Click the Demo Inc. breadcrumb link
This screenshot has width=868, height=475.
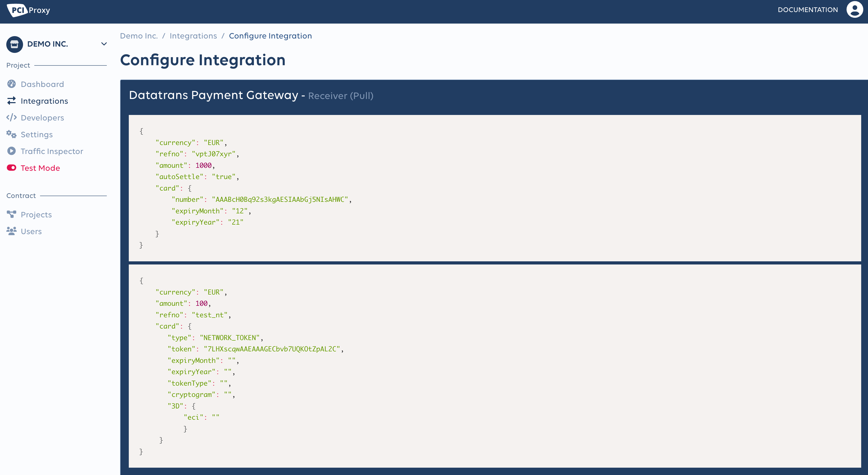pyautogui.click(x=139, y=36)
